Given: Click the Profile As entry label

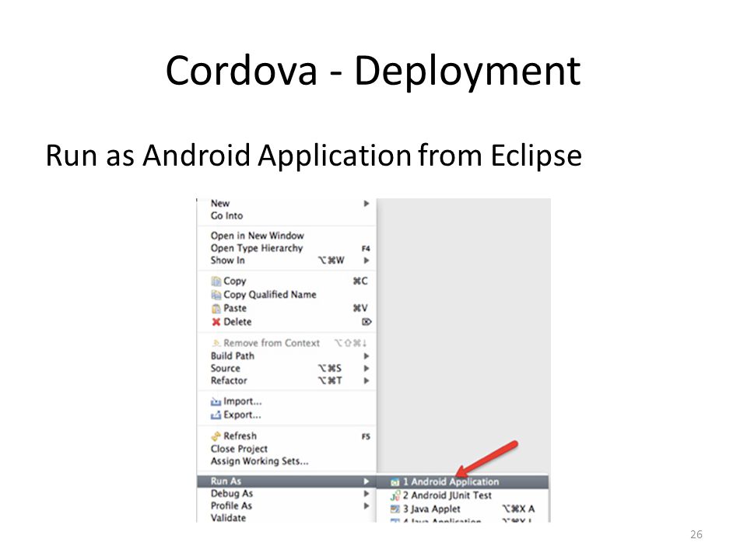Looking at the screenshot, I should tap(231, 506).
